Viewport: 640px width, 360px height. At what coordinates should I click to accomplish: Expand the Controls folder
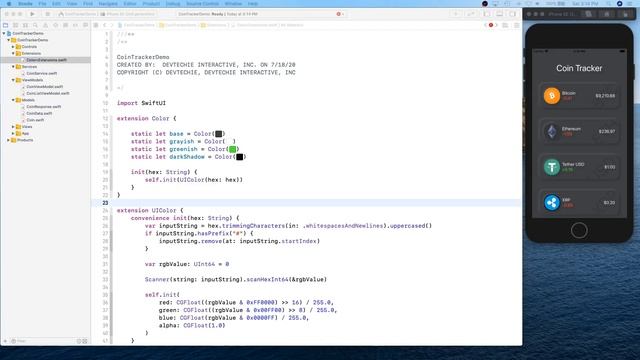pos(13,47)
